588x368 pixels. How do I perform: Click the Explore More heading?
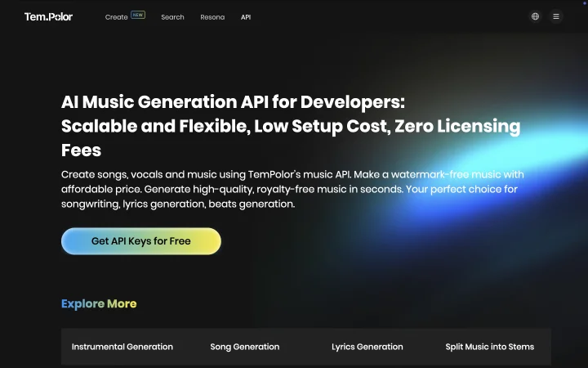99,303
